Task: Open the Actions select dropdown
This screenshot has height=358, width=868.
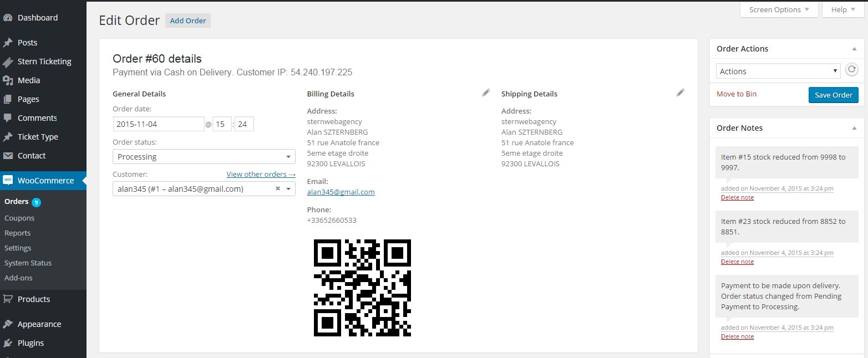Action: tap(778, 71)
